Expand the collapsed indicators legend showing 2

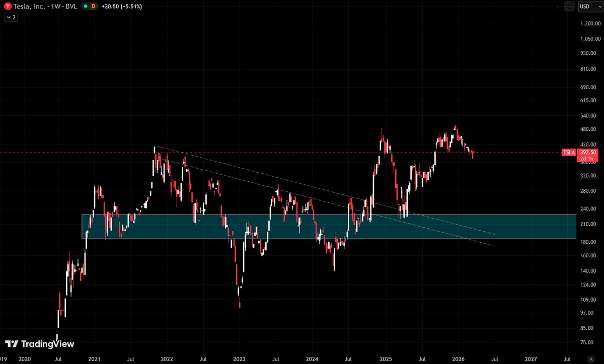point(11,17)
